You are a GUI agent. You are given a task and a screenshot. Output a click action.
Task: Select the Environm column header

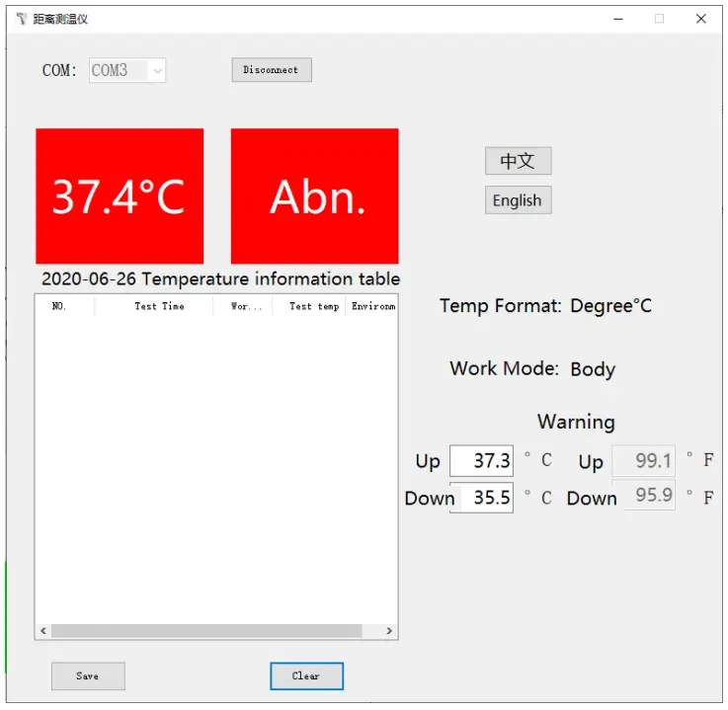pos(372,306)
